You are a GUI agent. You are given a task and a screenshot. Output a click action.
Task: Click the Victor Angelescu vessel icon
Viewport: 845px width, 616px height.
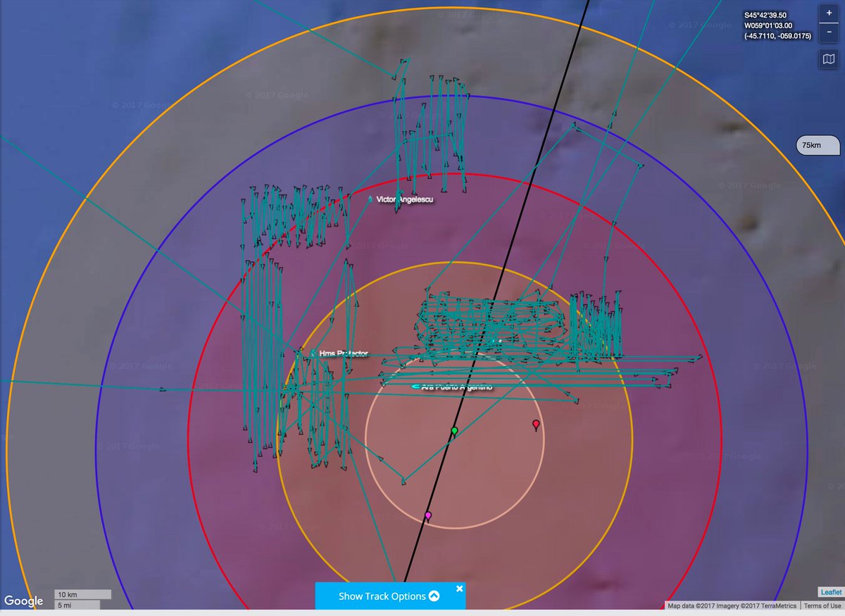[370, 199]
